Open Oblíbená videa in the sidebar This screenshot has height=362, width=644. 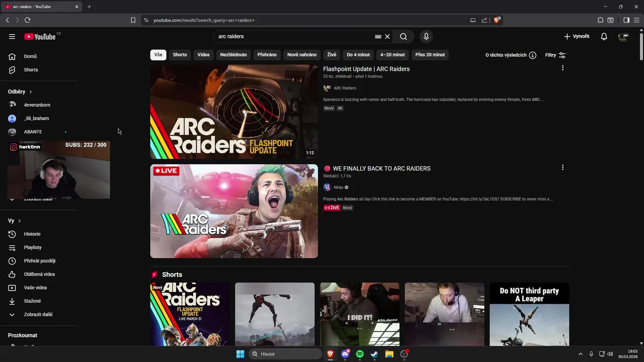coord(39,275)
